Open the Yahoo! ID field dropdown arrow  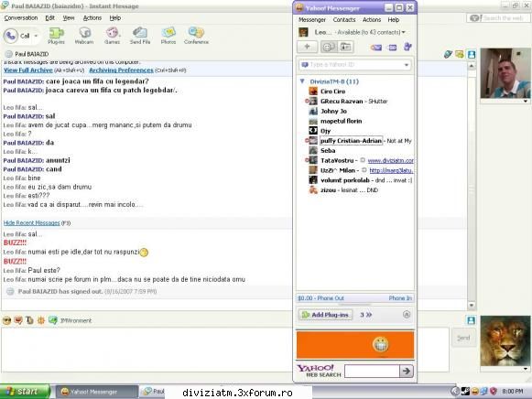407,65
